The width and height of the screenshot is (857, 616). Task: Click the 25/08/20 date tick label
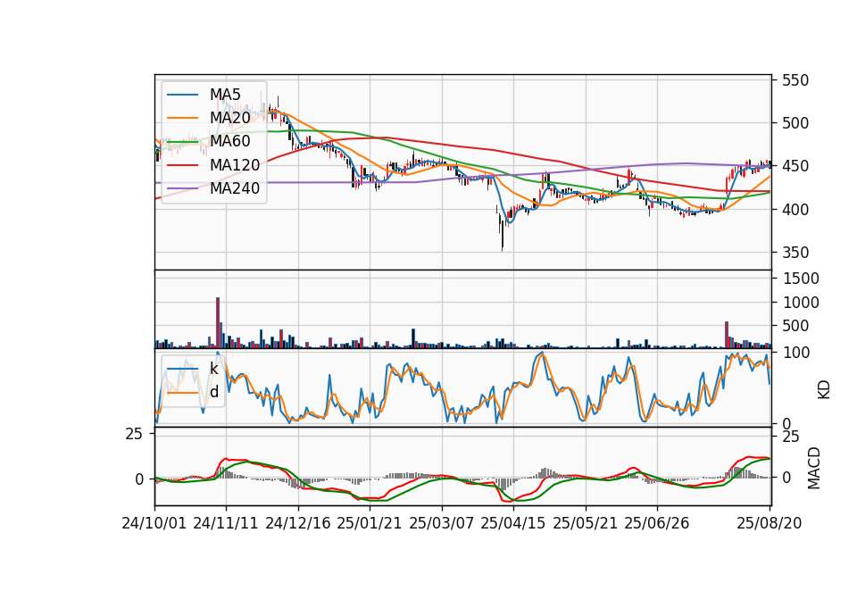click(770, 523)
